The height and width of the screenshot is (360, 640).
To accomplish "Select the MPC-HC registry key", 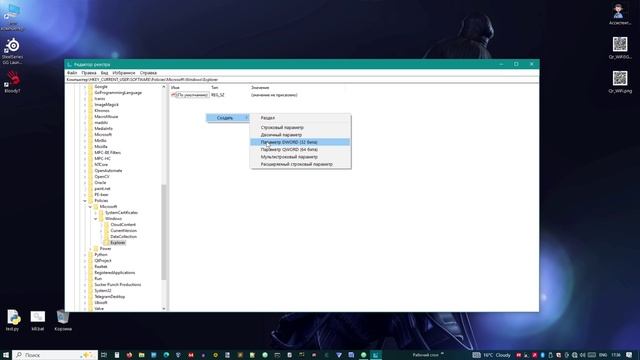I will [x=102, y=158].
